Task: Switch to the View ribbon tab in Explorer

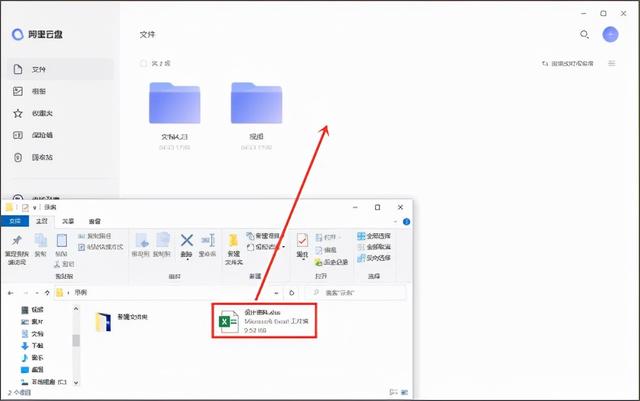Action: [95, 221]
